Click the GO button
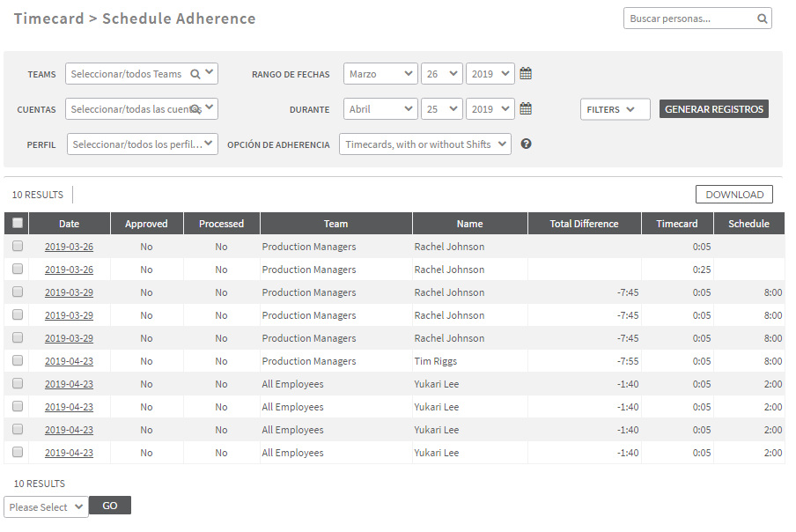The image size is (796, 532). [110, 506]
